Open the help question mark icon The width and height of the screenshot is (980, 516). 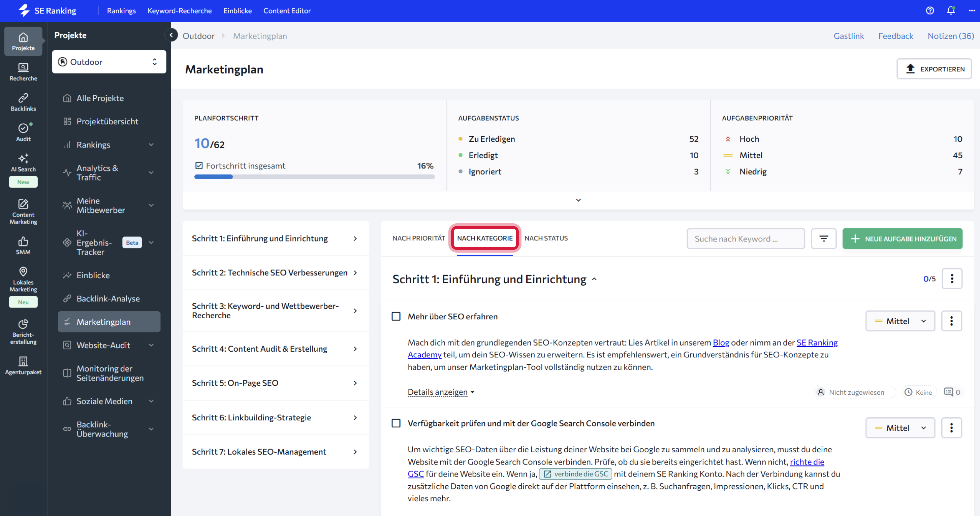[x=930, y=11]
